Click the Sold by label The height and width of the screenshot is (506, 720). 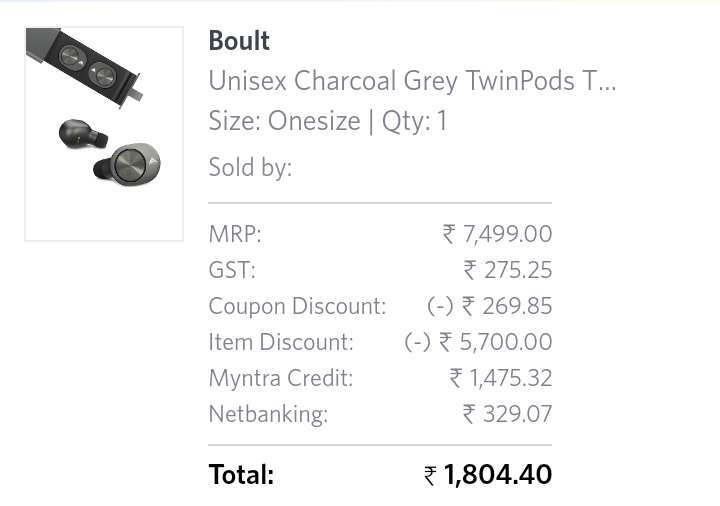click(250, 167)
